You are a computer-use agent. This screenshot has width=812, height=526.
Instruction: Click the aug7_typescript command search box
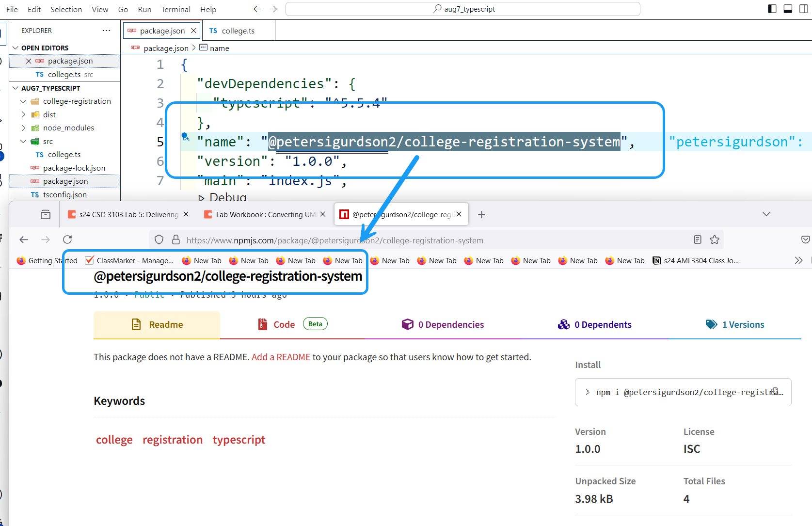(462, 9)
